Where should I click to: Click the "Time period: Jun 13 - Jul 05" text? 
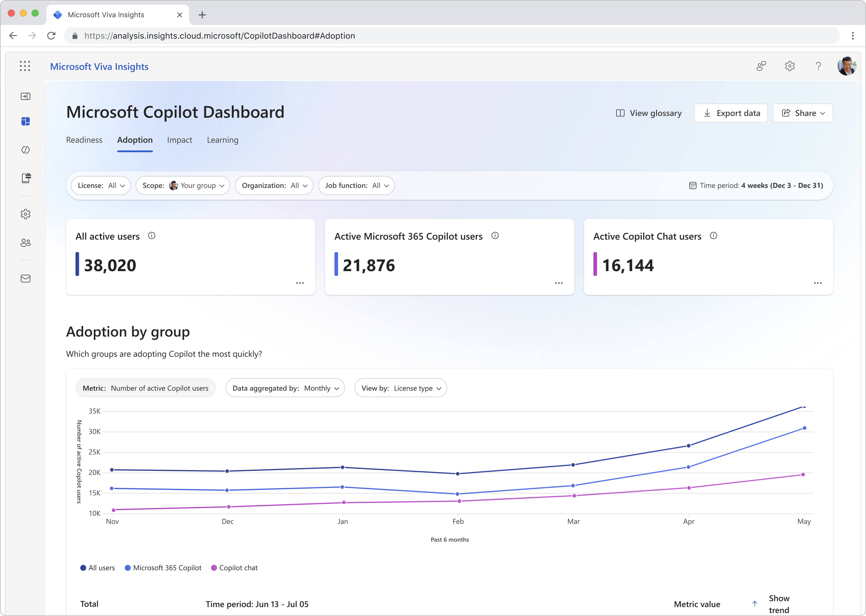[257, 604]
